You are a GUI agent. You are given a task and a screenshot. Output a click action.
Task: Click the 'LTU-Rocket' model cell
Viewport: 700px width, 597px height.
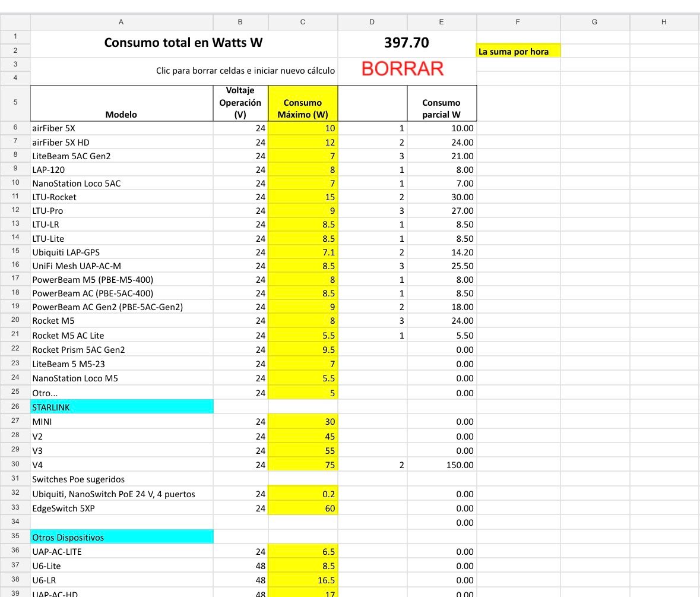(x=122, y=197)
